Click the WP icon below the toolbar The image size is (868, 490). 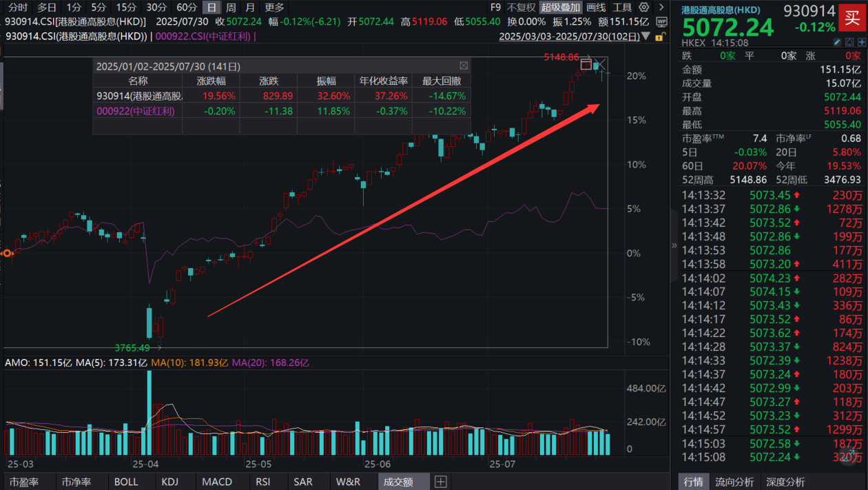[x=661, y=21]
